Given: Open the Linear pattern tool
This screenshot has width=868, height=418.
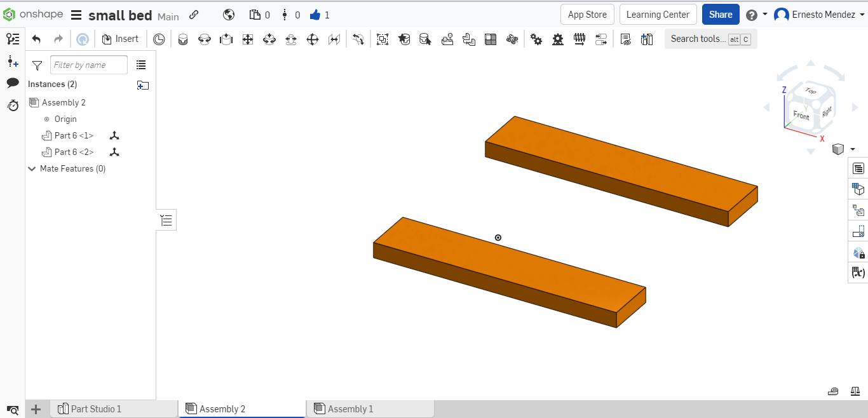Looking at the screenshot, I should tap(490, 39).
